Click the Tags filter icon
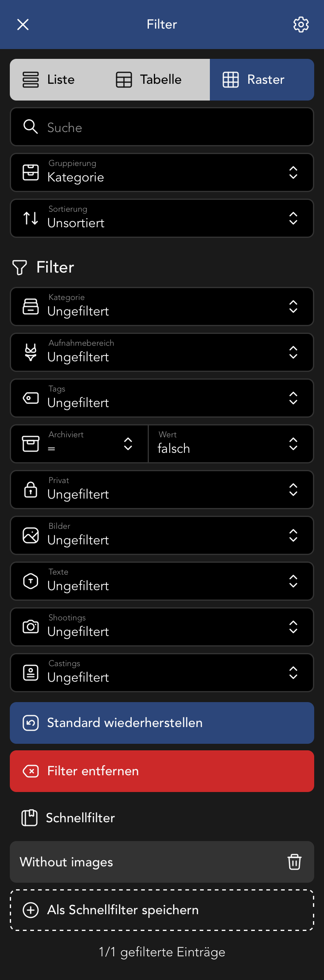 pyautogui.click(x=30, y=398)
